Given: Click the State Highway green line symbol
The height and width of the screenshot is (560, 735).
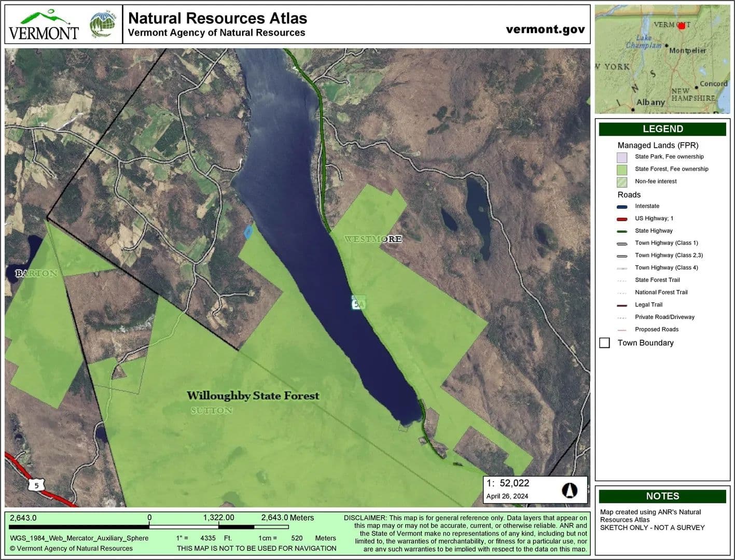Looking at the screenshot, I should click(x=622, y=231).
